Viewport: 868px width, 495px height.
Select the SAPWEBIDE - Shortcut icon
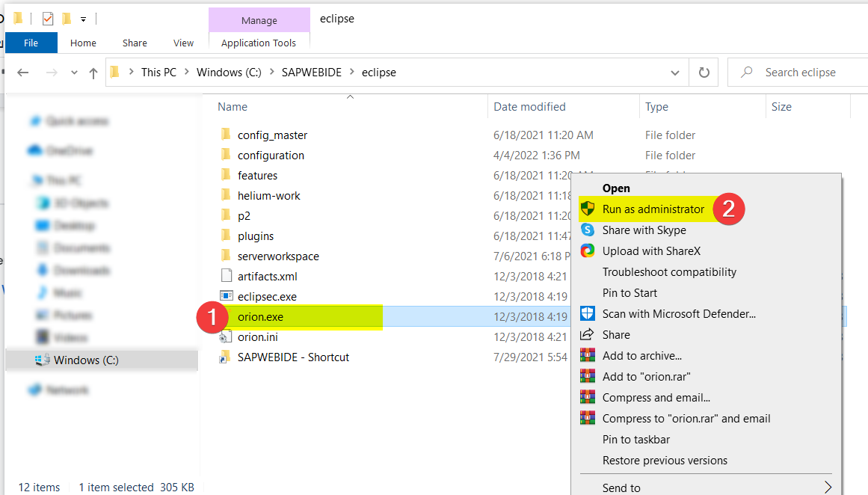click(x=225, y=357)
